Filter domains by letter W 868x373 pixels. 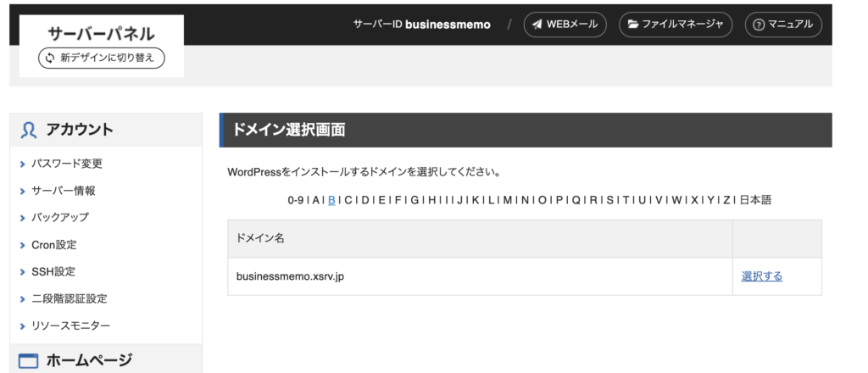677,200
